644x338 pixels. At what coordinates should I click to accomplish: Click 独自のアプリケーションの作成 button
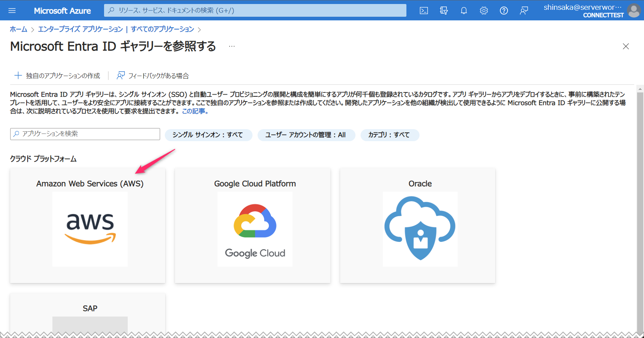(57, 76)
